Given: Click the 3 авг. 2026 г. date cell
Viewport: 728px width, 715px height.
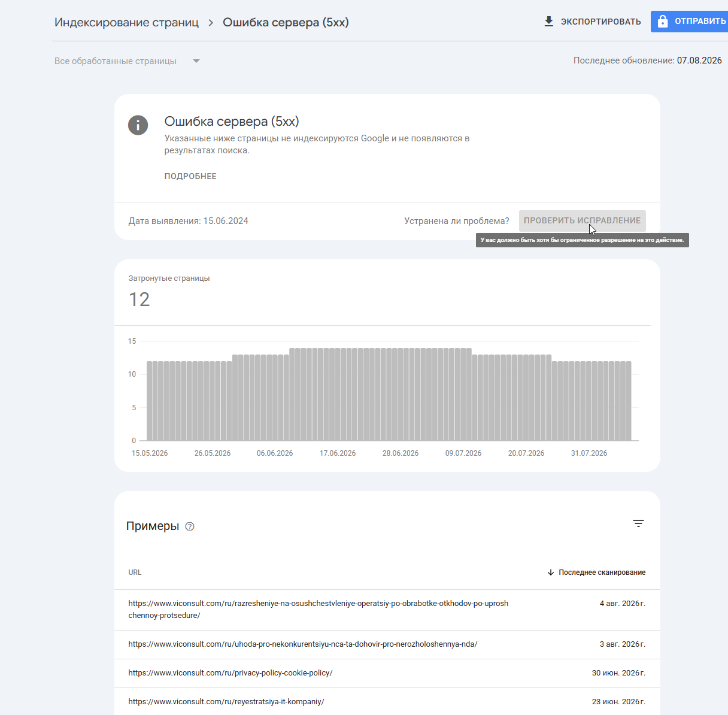Looking at the screenshot, I should coord(623,644).
